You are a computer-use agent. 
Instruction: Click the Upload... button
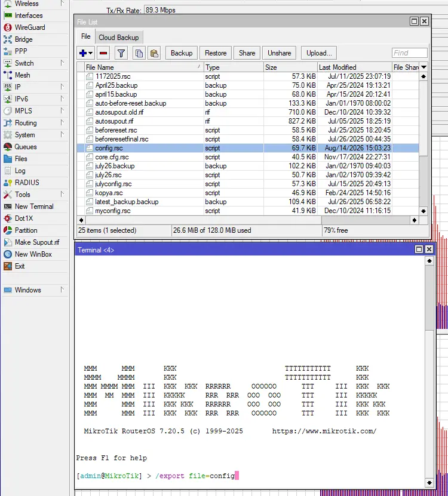[x=319, y=53]
